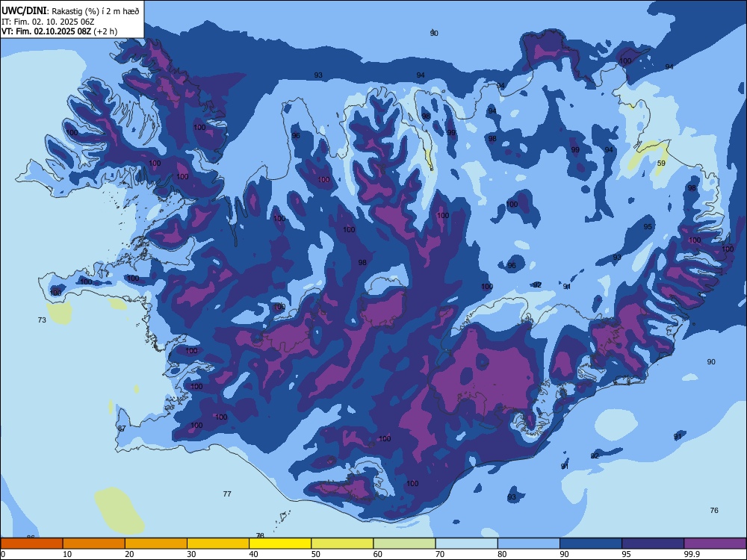
Task: Click the '99.9' legend scale label
Action: click(692, 554)
